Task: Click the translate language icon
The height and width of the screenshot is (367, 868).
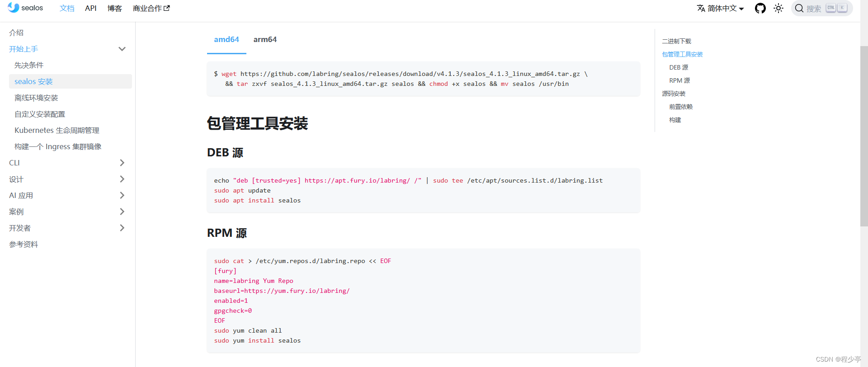Action: 701,8
